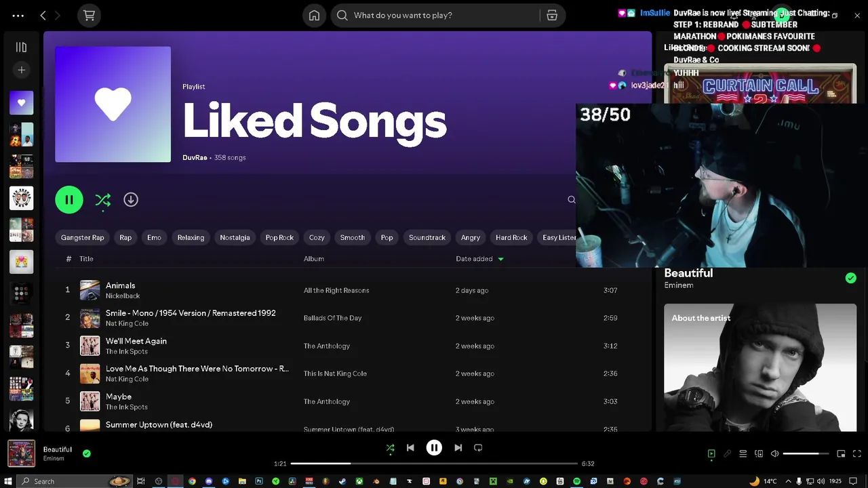Toggle saved checkmark next to Beautiful in side panel
This screenshot has width=868, height=488.
pos(850,278)
